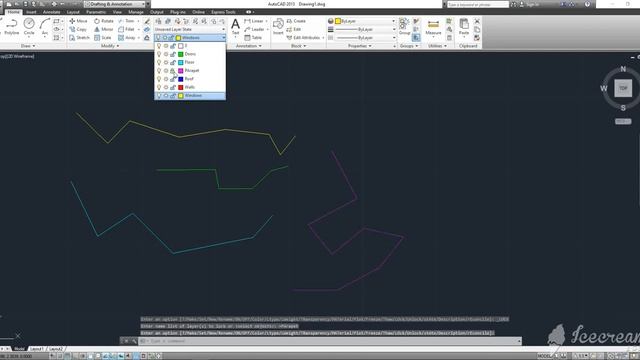Activate the Move tool

click(78, 21)
